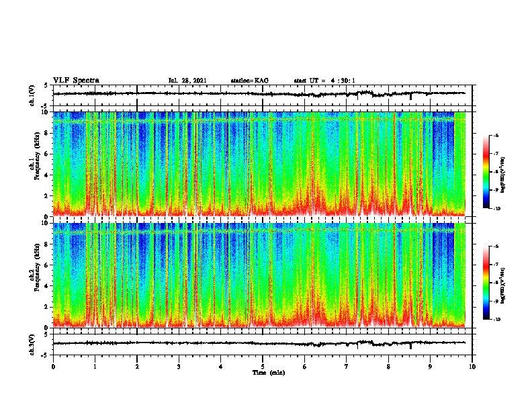Select the ch.2 color bar log(PSD) label

502,285
